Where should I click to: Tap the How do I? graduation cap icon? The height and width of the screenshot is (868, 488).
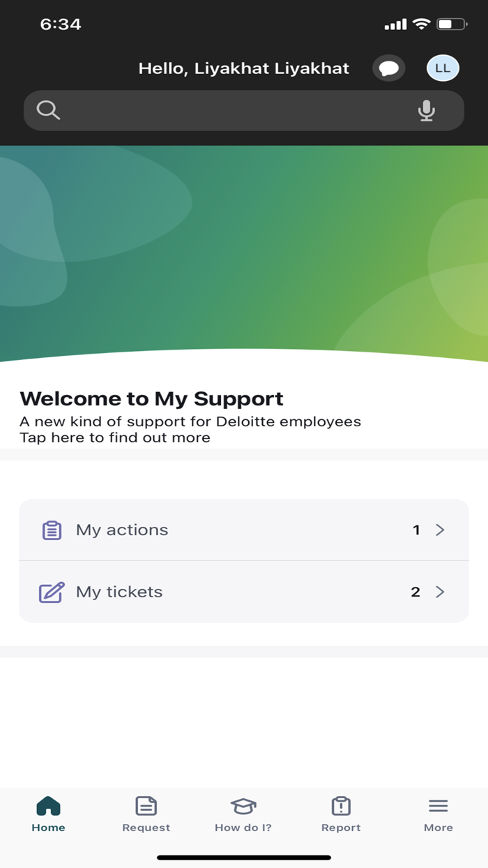coord(243,805)
